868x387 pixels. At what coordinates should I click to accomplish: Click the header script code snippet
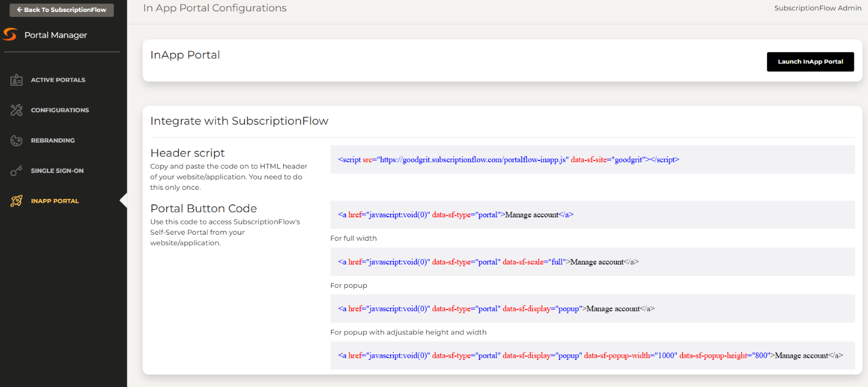pos(592,159)
